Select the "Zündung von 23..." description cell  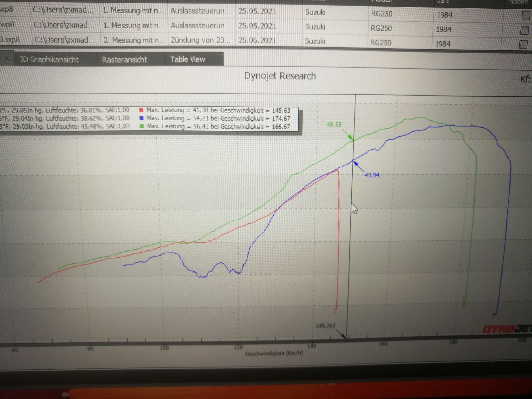click(x=200, y=41)
